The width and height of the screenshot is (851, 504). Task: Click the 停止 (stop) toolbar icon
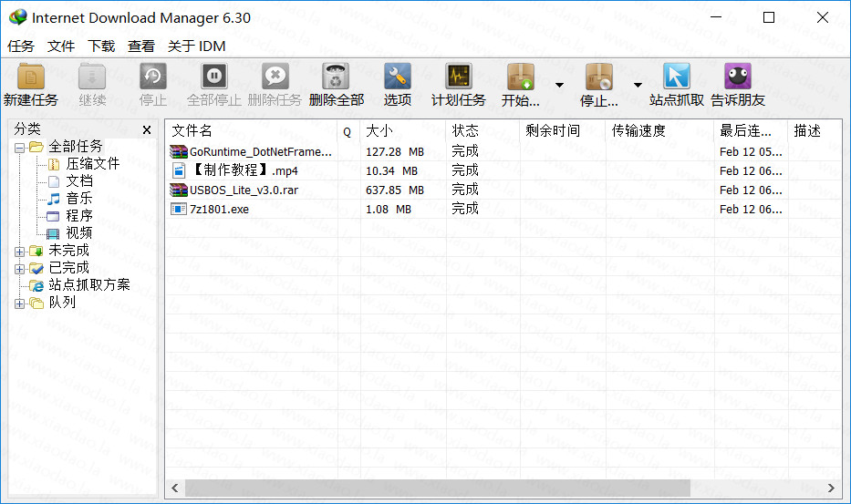153,77
